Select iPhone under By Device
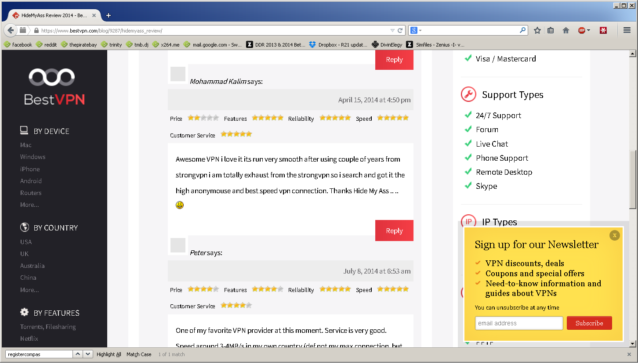This screenshot has height=364, width=638. [x=30, y=169]
